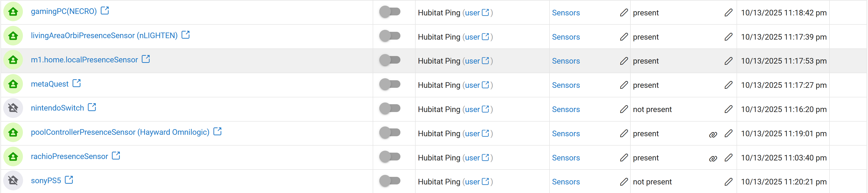Viewport: 868px width, 193px height.
Task: Open the livingAreaOrbiPresenceSensor (nLIGHTEN) device
Action: coord(104,36)
